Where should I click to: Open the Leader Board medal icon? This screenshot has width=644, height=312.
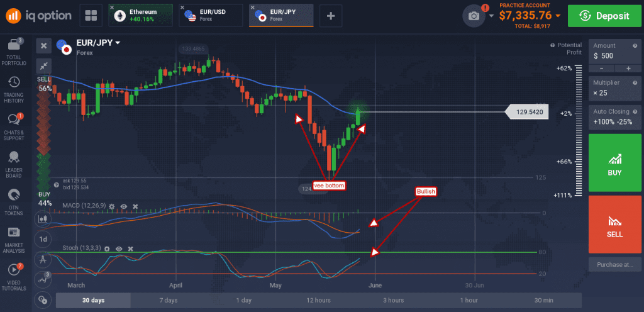pyautogui.click(x=14, y=157)
